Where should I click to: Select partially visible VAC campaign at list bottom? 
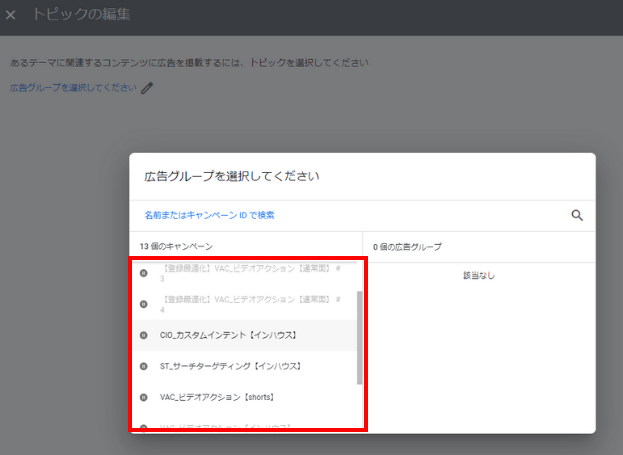tap(225, 427)
